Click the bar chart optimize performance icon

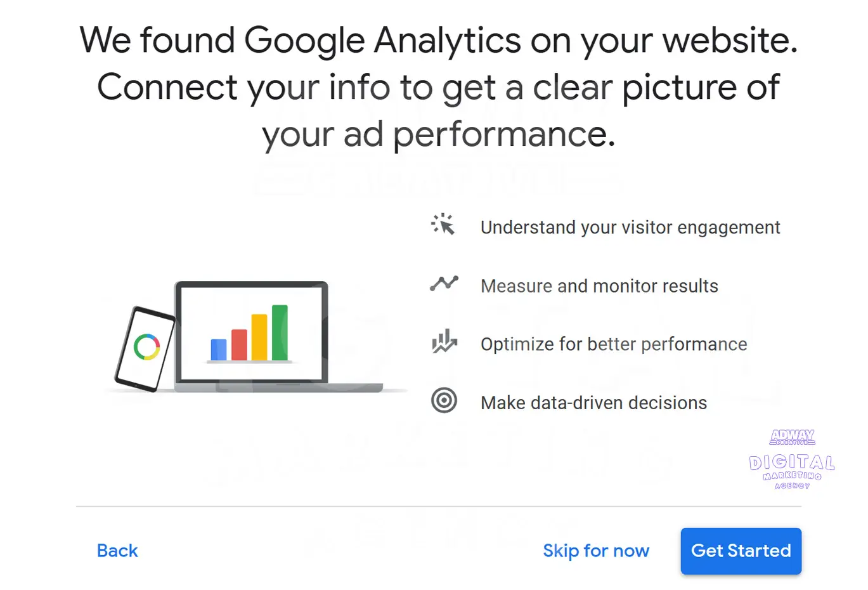coord(444,343)
